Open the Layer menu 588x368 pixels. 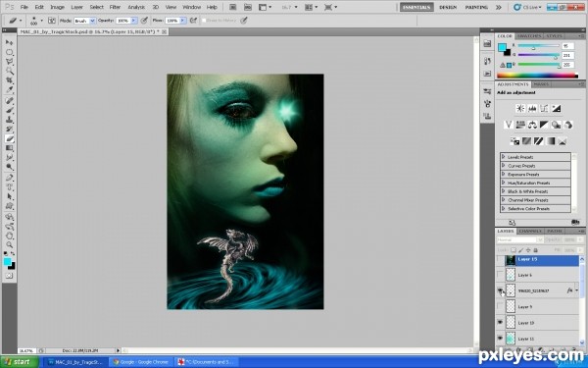coord(76,7)
